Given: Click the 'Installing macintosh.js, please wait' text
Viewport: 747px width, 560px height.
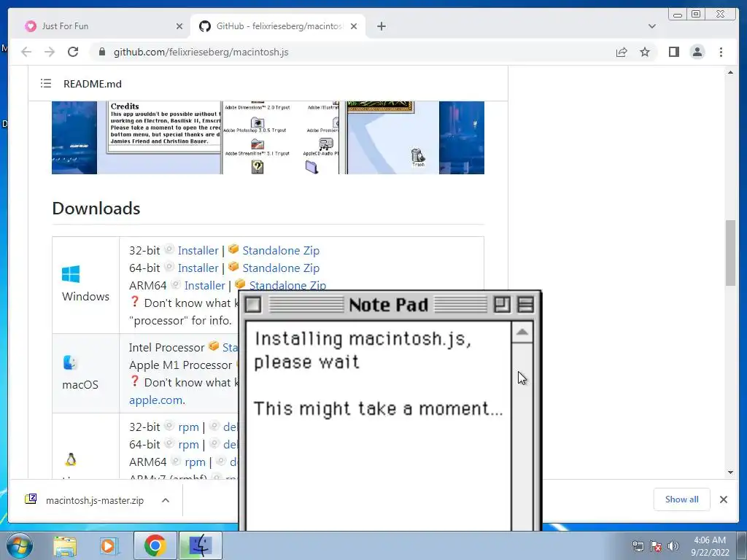Looking at the screenshot, I should coord(363,351).
